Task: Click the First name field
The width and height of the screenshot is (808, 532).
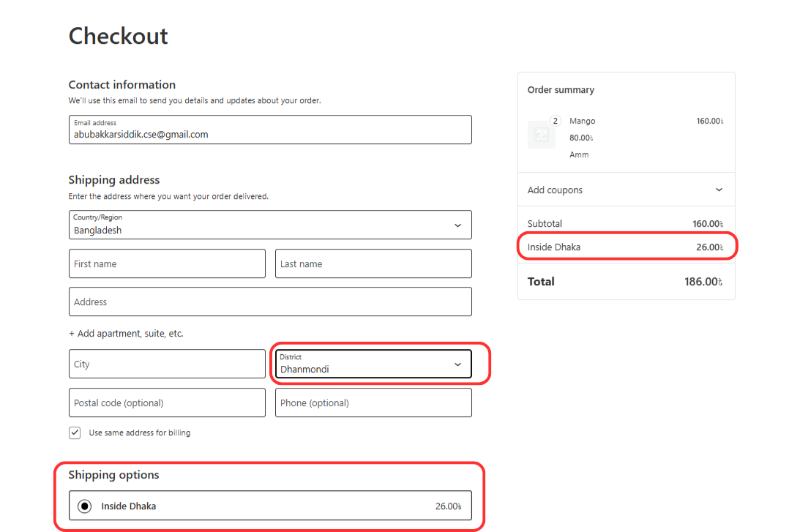Action: (x=167, y=263)
